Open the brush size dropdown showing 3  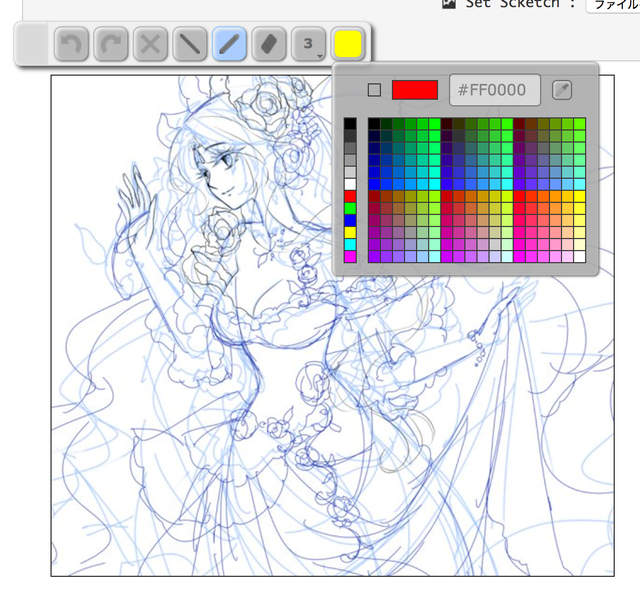coord(309,44)
